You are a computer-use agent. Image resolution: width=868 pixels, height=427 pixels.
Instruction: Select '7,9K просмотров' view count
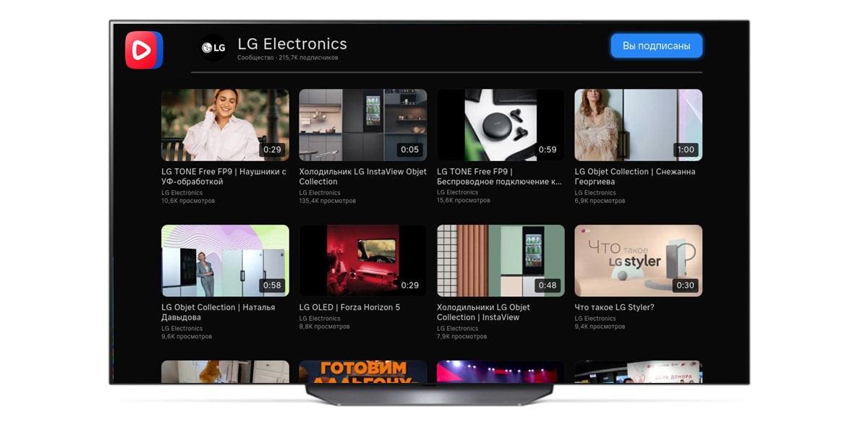[462, 337]
